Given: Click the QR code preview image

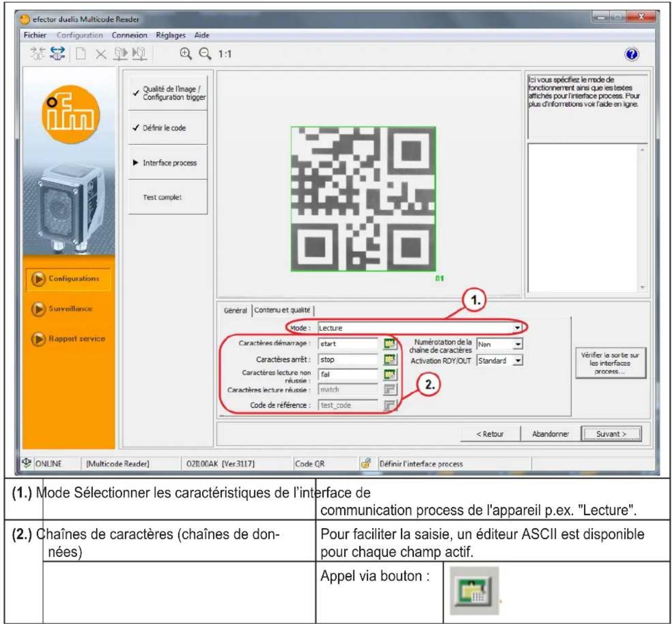Looking at the screenshot, I should pos(363,199).
